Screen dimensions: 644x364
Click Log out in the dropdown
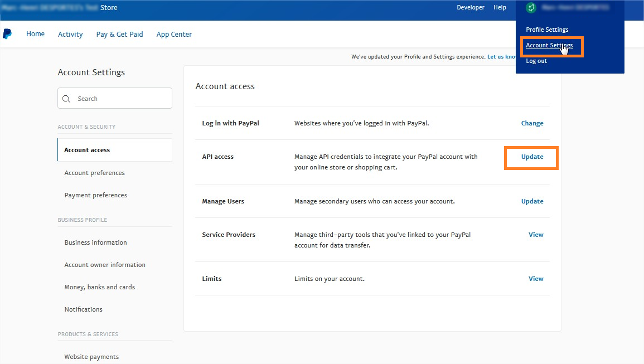(536, 61)
